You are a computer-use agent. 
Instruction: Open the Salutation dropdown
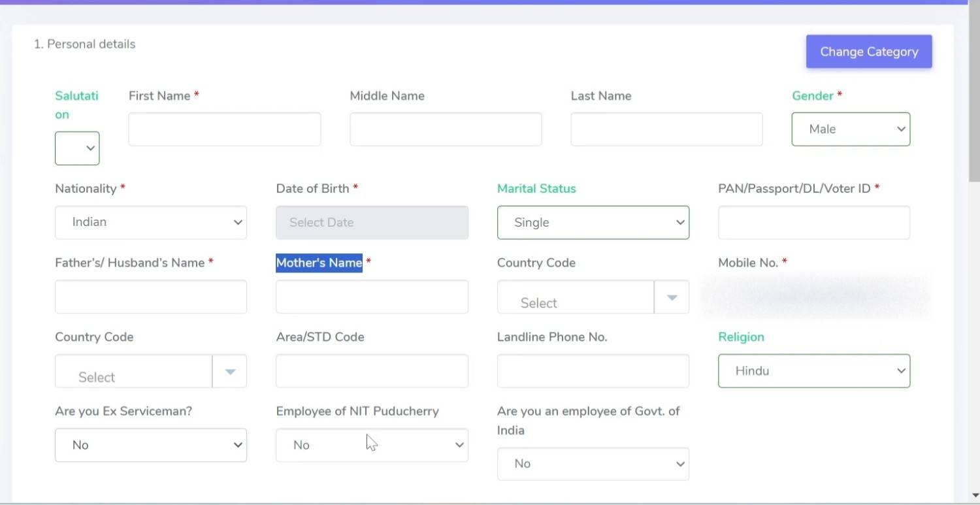[x=77, y=148]
